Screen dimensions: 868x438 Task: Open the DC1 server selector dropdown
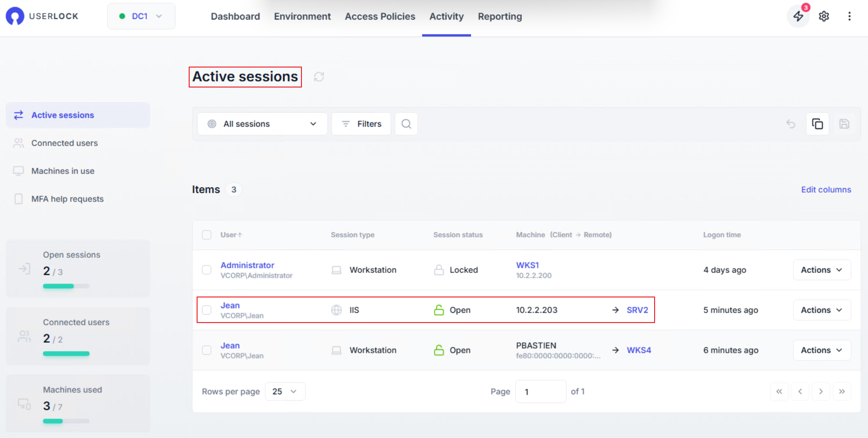coord(141,16)
